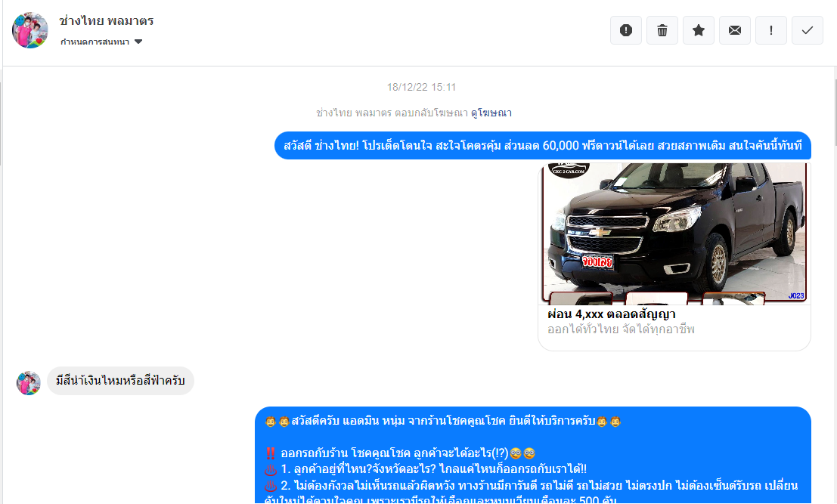Mark conversation unread with envelope icon
Screen dimensions: 837x504
(735, 30)
